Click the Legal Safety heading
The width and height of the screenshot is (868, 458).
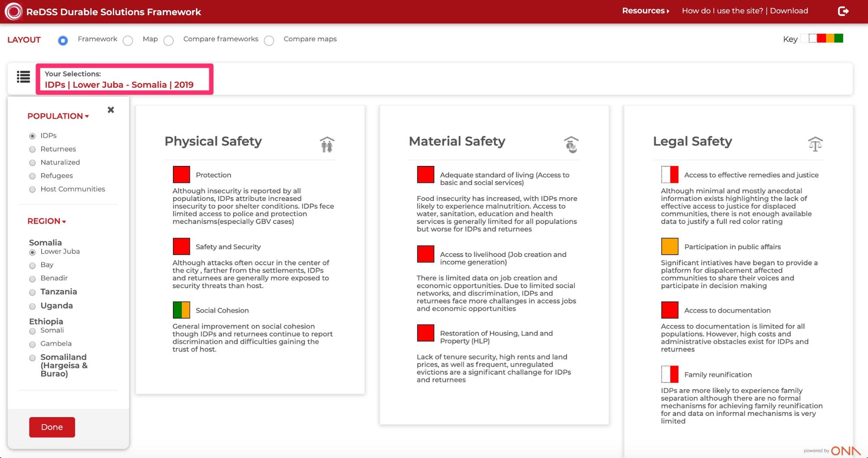[x=693, y=141]
